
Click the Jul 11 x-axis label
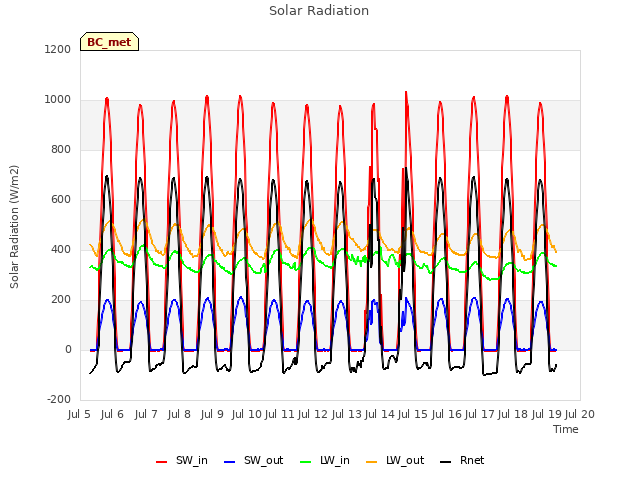[x=280, y=414]
